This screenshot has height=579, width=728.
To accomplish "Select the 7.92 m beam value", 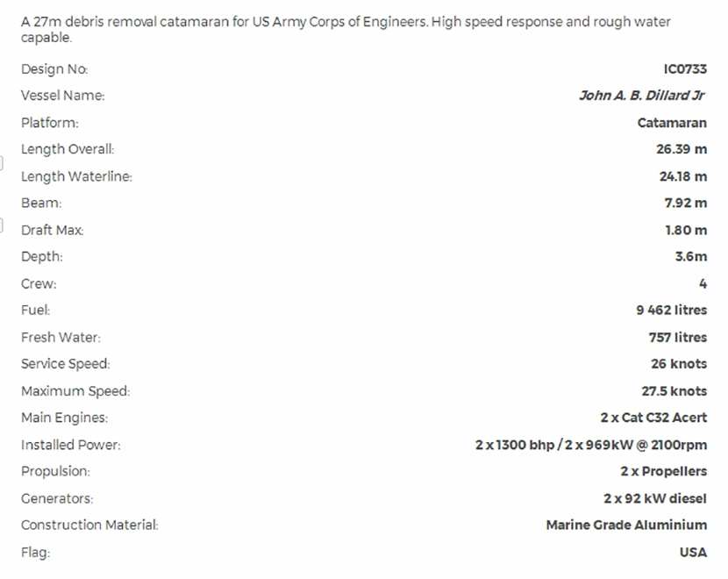I will [685, 204].
